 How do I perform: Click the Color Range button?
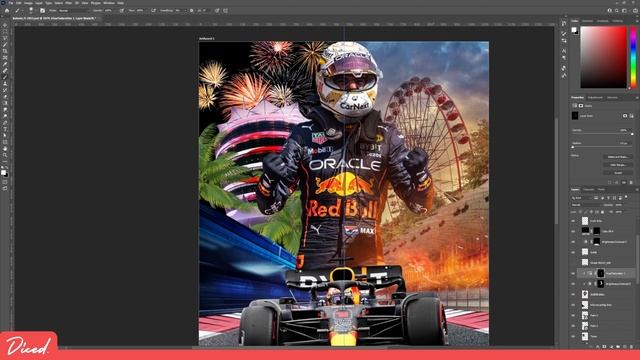[618, 165]
